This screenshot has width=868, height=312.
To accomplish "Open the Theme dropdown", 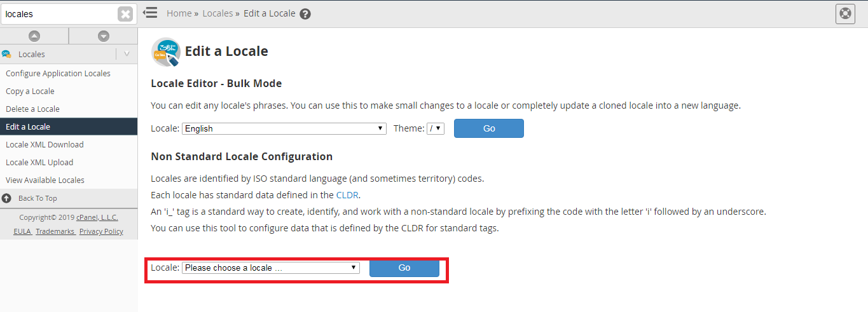I will pyautogui.click(x=436, y=128).
